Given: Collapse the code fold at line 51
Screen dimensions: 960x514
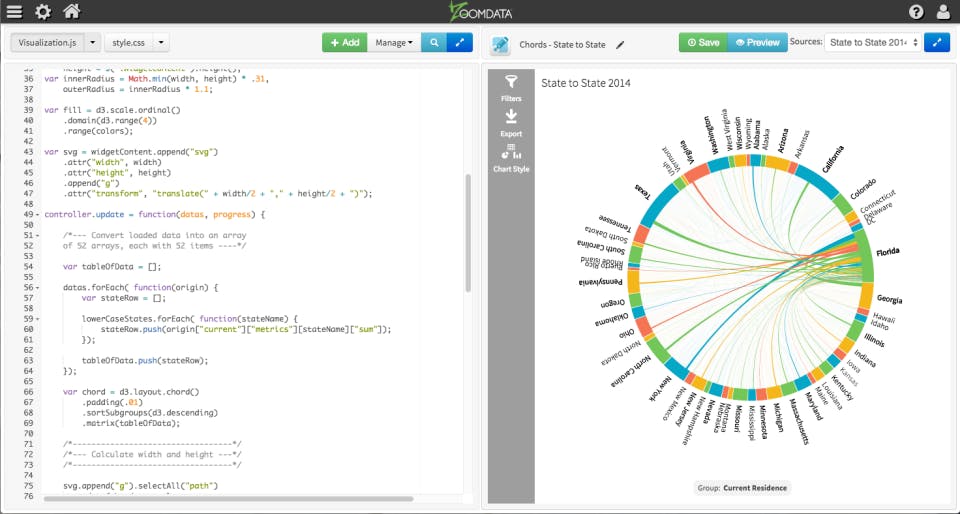Looking at the screenshot, I should 39,236.
